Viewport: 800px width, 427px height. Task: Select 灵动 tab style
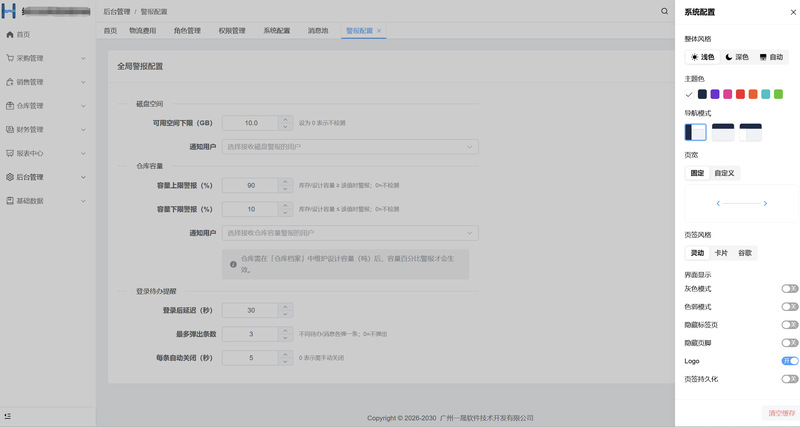697,253
